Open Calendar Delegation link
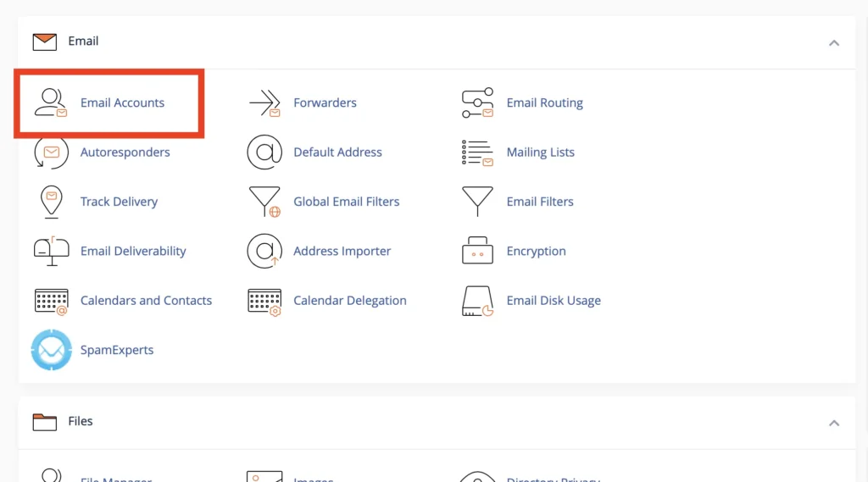The width and height of the screenshot is (868, 482). pos(350,301)
